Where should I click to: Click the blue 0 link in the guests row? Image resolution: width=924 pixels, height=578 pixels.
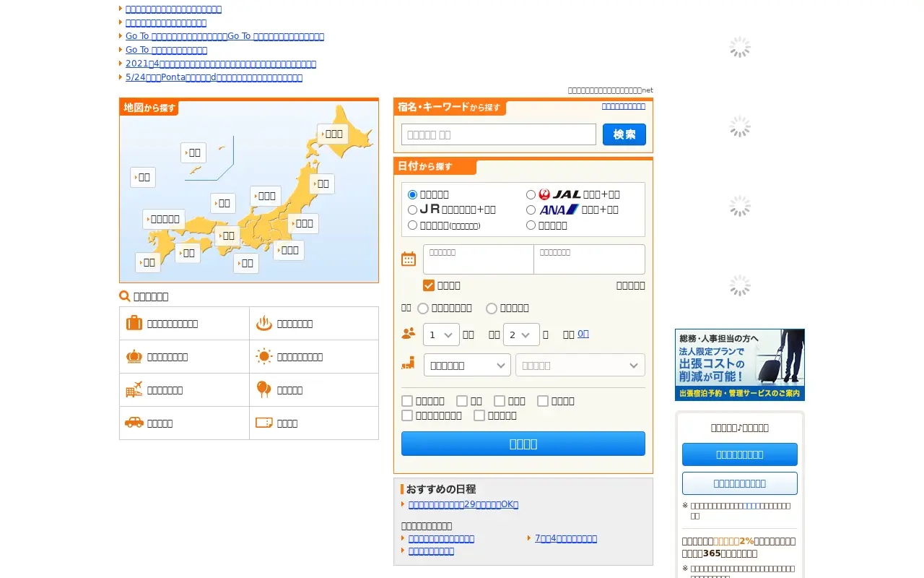(583, 334)
